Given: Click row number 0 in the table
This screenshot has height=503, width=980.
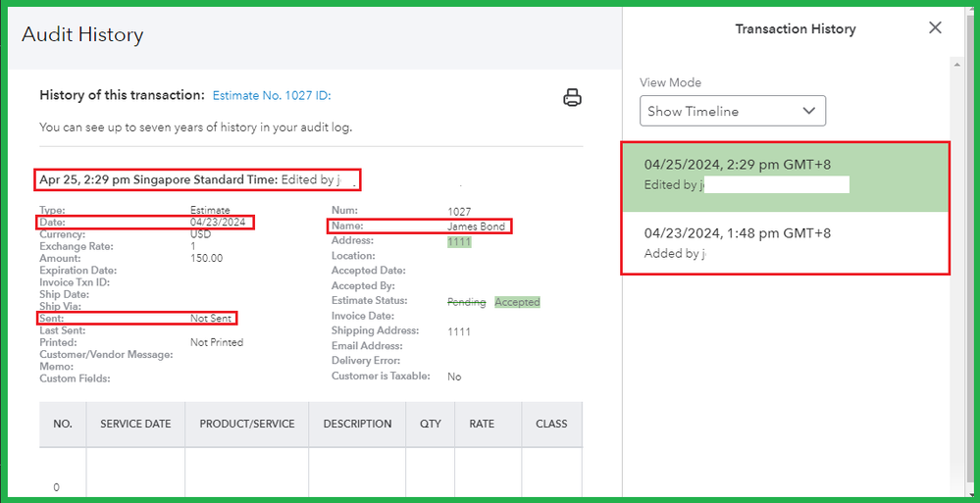Looking at the screenshot, I should click(x=56, y=487).
